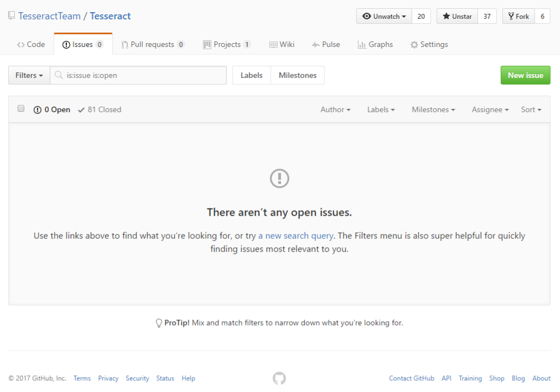Open the watchers count 20
This screenshot has height=392, width=560.
coord(421,17)
